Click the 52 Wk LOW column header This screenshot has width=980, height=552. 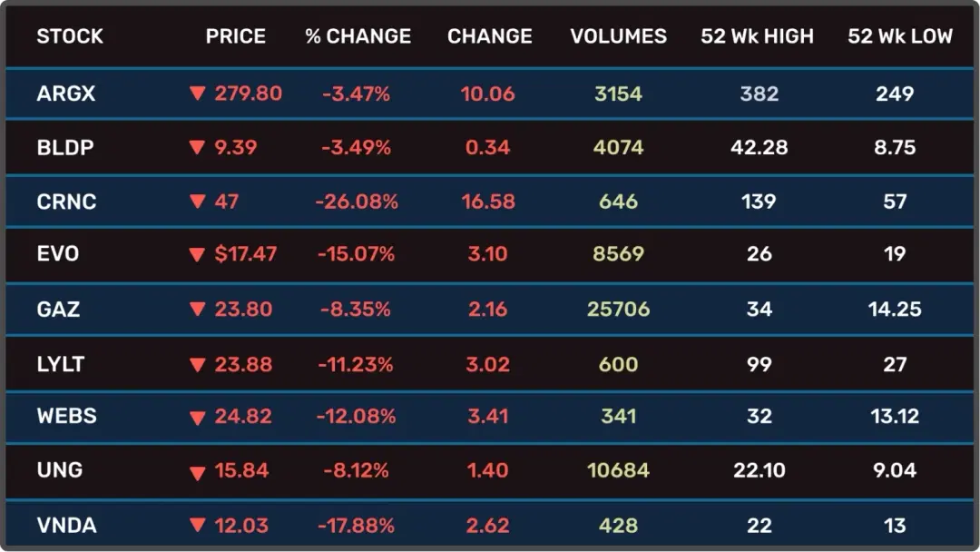900,36
